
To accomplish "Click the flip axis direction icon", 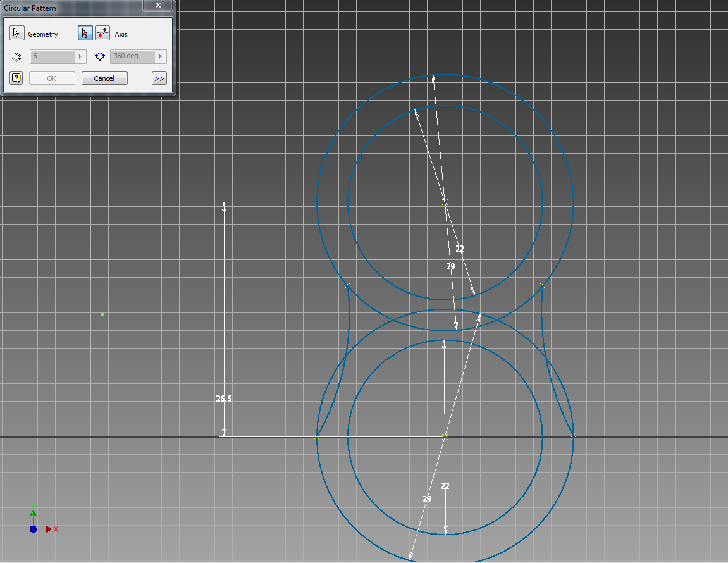I will pyautogui.click(x=102, y=34).
